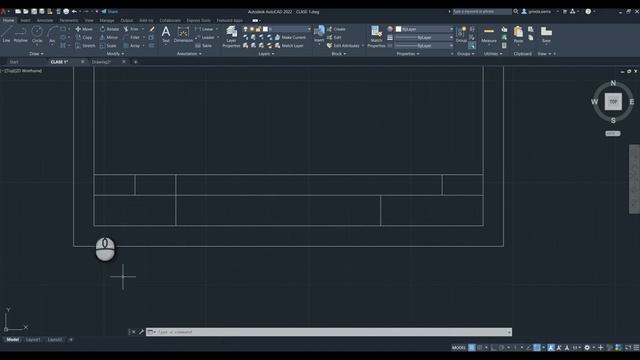The image size is (640, 360).
Task: Click the Mirror tool
Action: 109,37
